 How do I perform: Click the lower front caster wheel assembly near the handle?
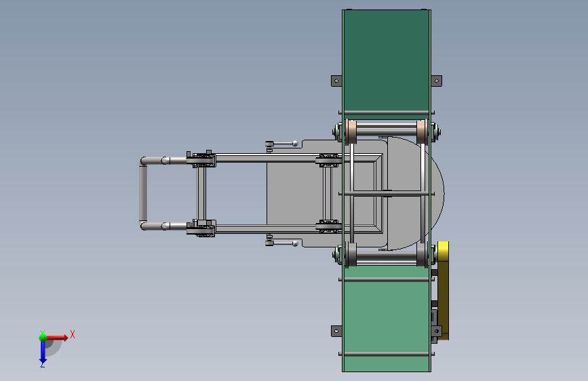pos(201,228)
